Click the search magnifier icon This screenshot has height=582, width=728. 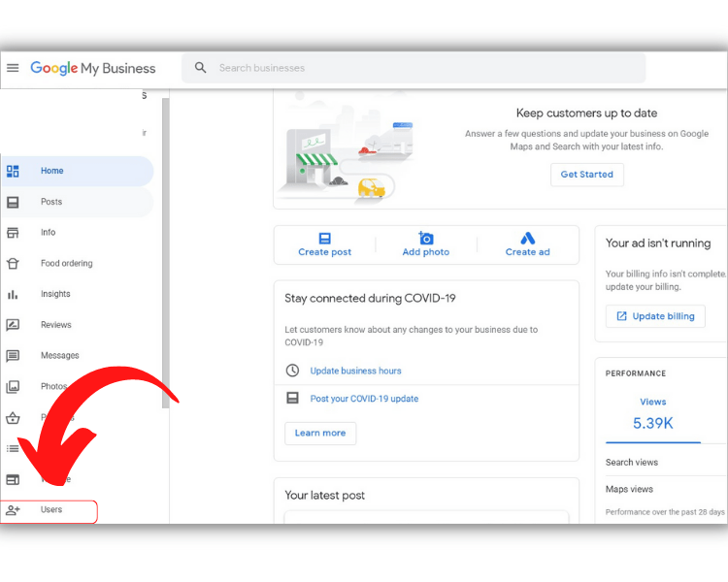click(x=201, y=68)
